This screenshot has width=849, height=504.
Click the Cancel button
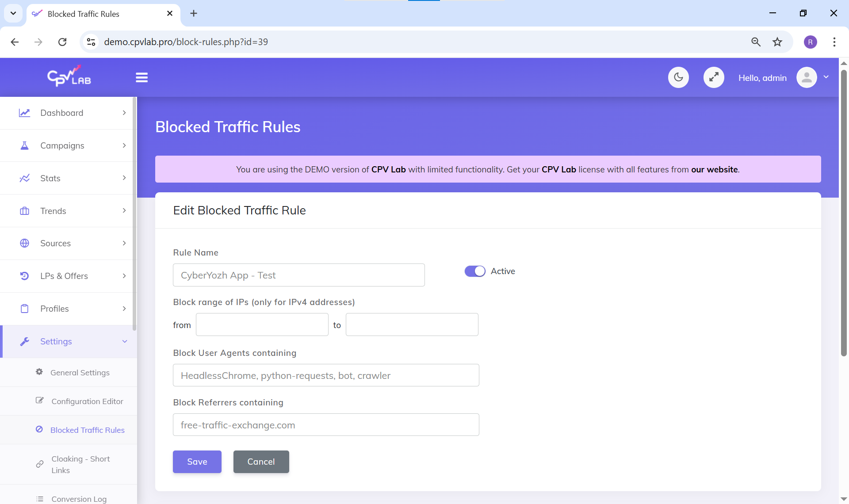[261, 462]
